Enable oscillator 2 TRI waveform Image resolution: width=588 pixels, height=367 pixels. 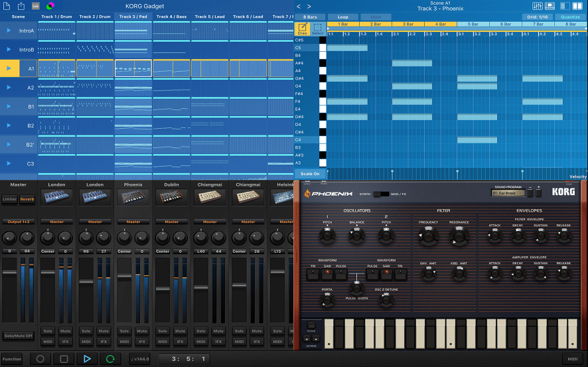tap(400, 275)
